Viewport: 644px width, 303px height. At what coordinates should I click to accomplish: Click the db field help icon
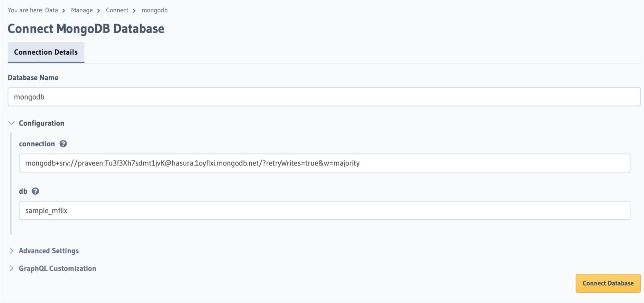(35, 191)
